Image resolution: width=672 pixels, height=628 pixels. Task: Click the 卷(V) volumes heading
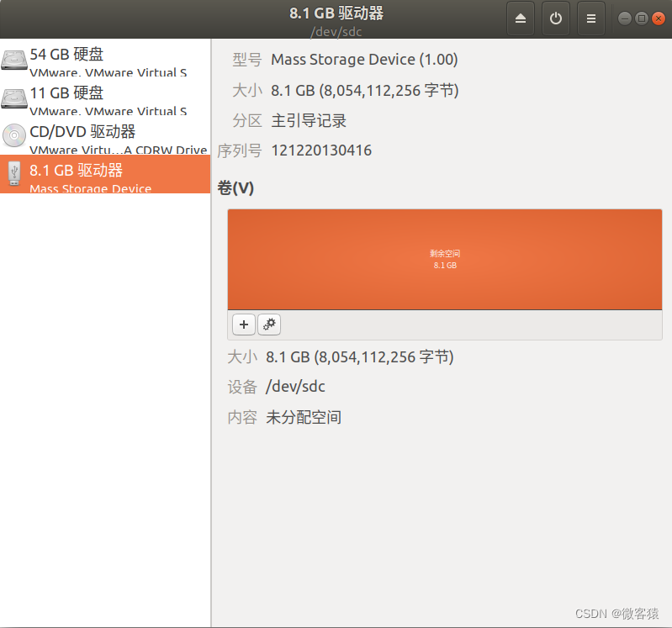tap(235, 188)
